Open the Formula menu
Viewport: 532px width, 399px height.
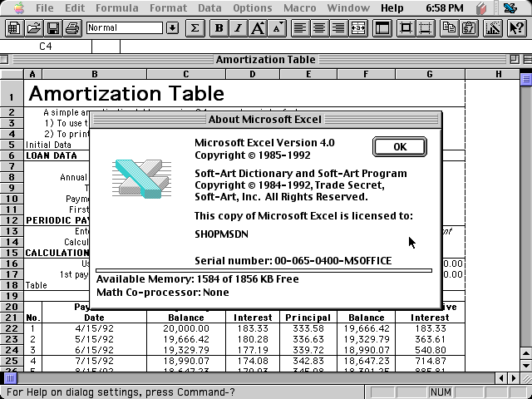116,7
